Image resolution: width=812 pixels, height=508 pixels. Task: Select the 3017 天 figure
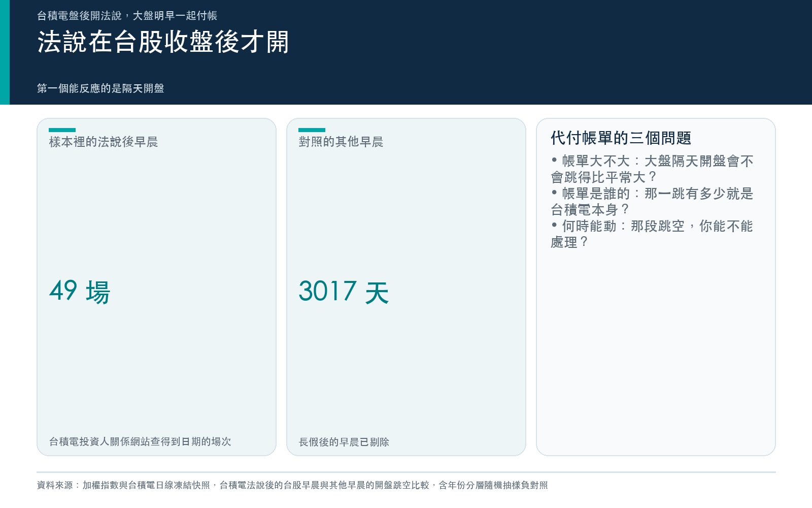344,292
